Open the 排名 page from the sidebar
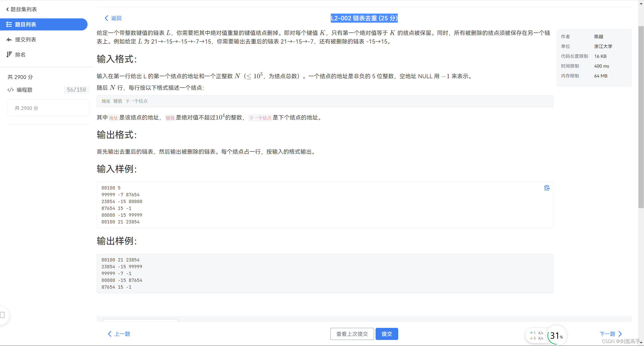This screenshot has height=346, width=644. [20, 54]
